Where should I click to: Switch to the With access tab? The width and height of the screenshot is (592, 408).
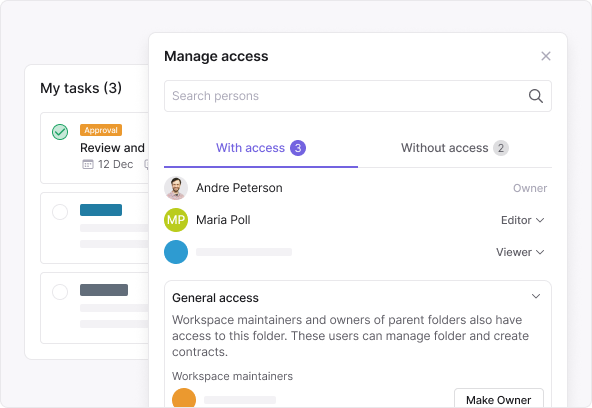(261, 148)
